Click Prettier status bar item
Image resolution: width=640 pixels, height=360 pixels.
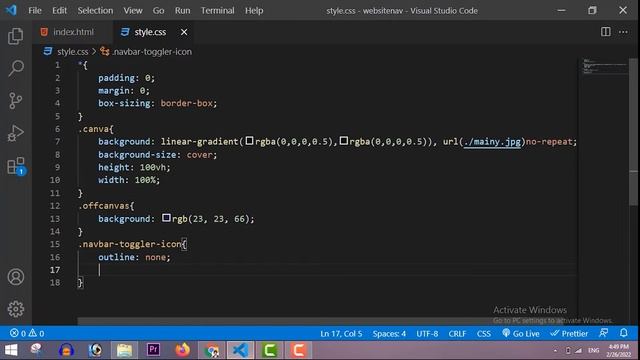coord(569,333)
